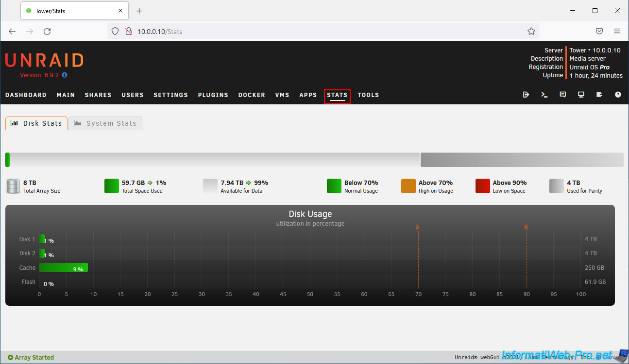Viewport: 629px width, 364px height.
Task: Open the Firefox hamburger menu
Action: (617, 32)
